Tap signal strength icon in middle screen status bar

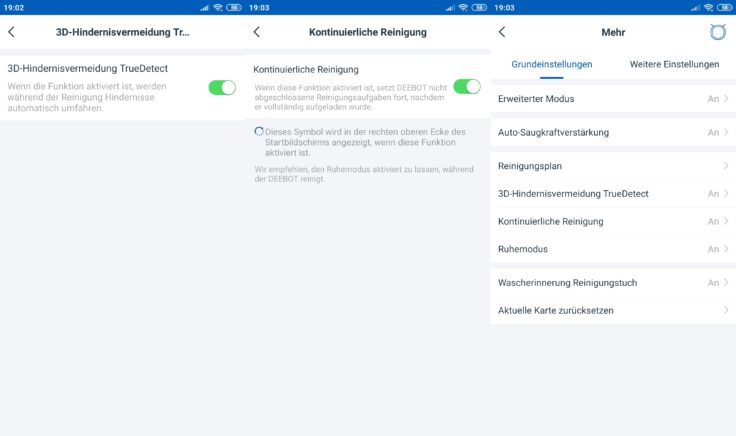click(450, 8)
